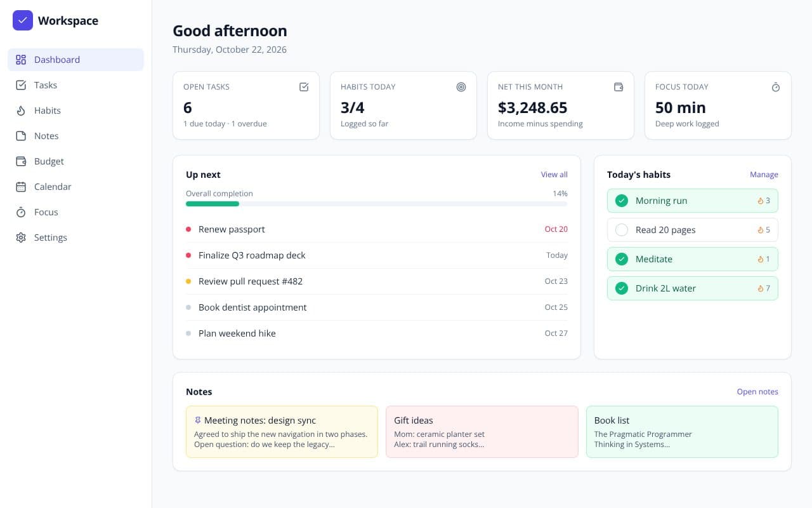Go to the Habits section
Viewport: 812px width, 508px height.
[x=75, y=110]
